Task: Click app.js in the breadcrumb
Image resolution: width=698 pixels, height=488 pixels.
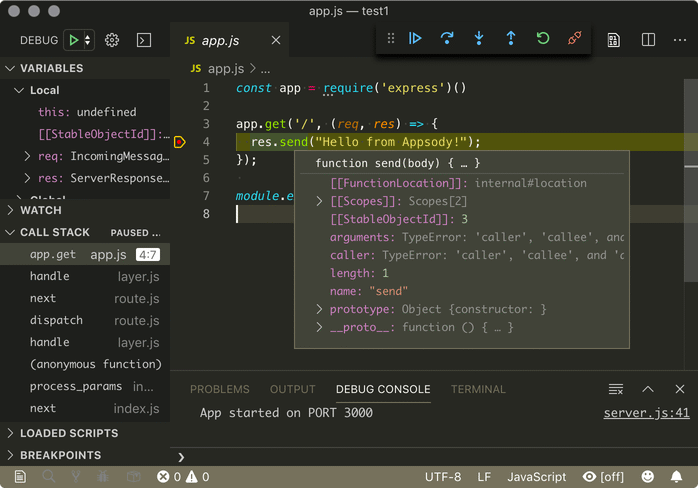Action: pos(226,69)
